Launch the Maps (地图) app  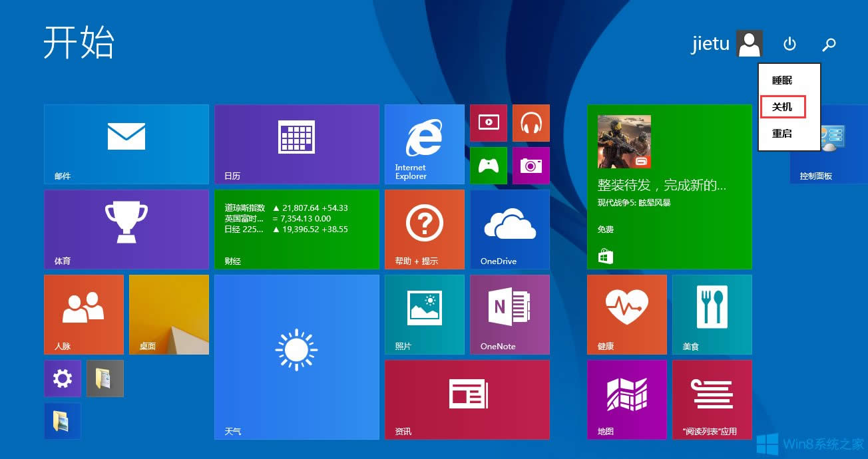coord(626,399)
